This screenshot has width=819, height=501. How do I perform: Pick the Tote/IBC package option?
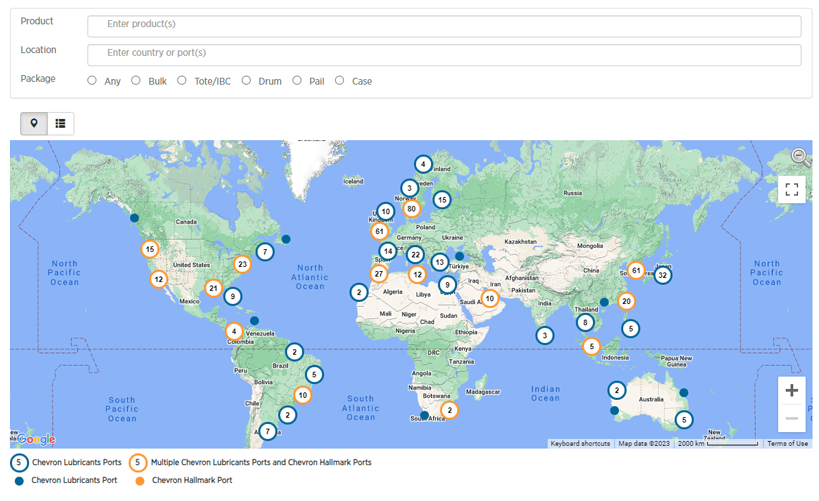(x=182, y=81)
